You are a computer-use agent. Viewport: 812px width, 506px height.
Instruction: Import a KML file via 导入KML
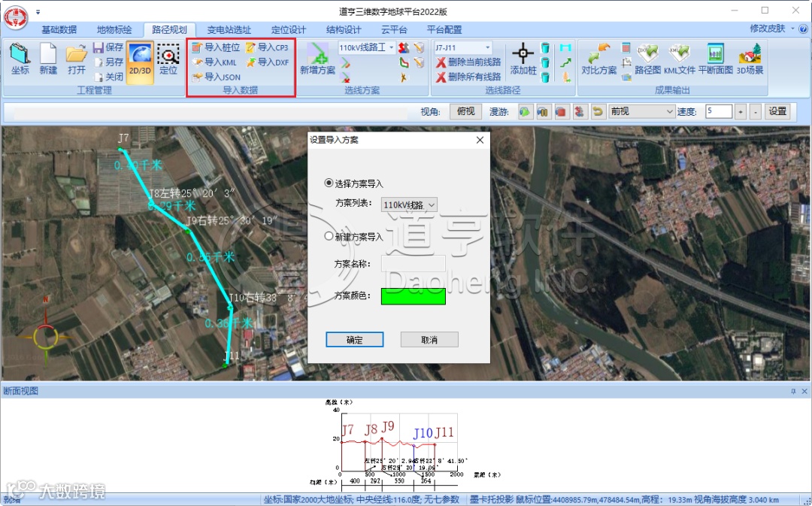coord(214,62)
